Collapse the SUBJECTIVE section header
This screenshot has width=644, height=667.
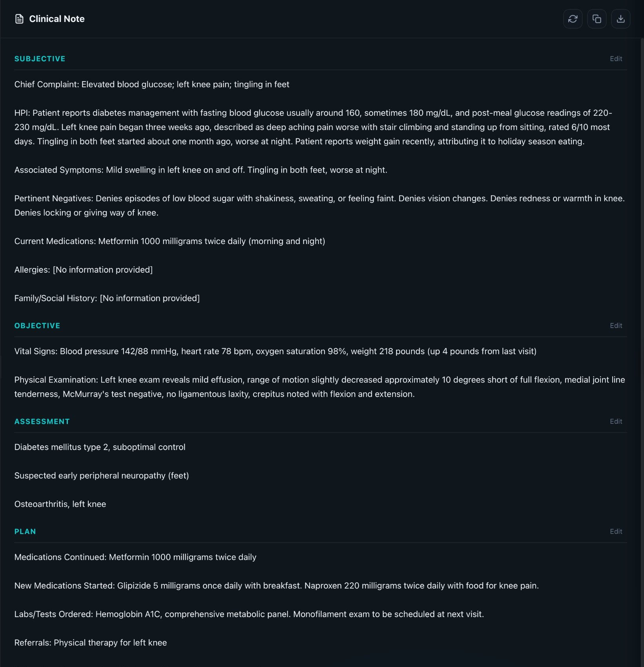(40, 58)
